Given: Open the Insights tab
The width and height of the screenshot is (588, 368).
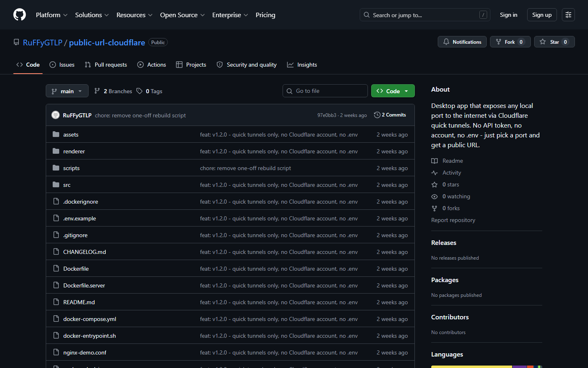Looking at the screenshot, I should (x=302, y=65).
